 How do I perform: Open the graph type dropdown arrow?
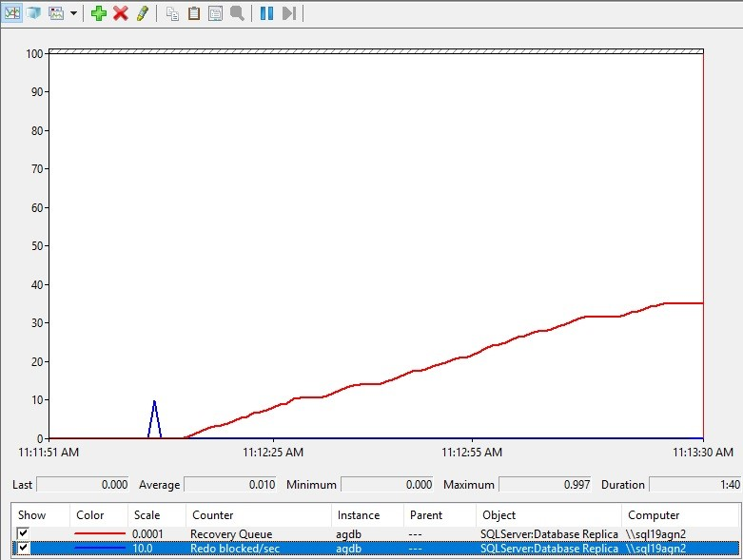tap(73, 13)
